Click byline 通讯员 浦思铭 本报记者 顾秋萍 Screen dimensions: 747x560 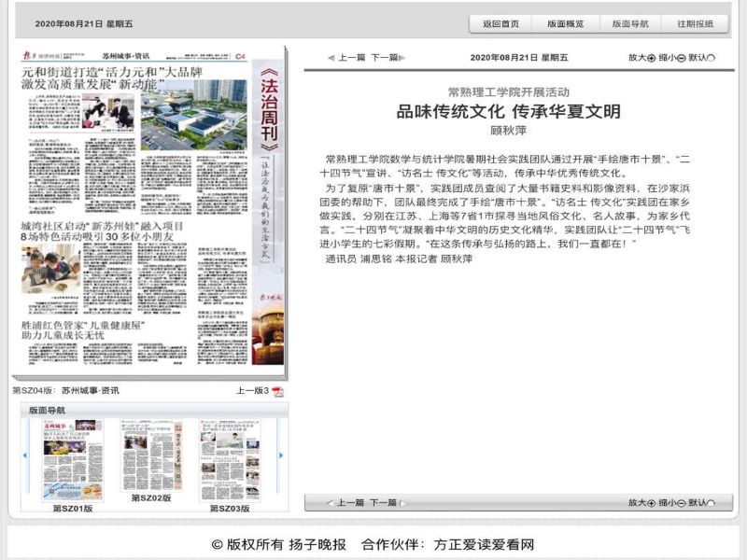click(x=399, y=259)
